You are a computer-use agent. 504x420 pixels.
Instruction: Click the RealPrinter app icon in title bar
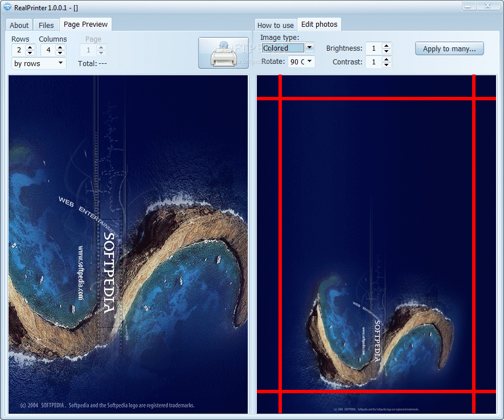[x=7, y=7]
